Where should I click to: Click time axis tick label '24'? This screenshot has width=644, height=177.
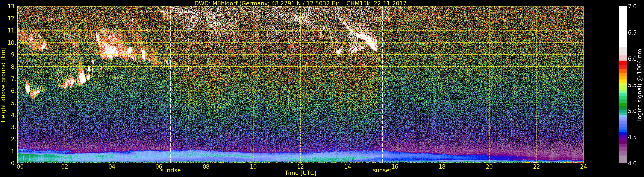tap(583, 167)
